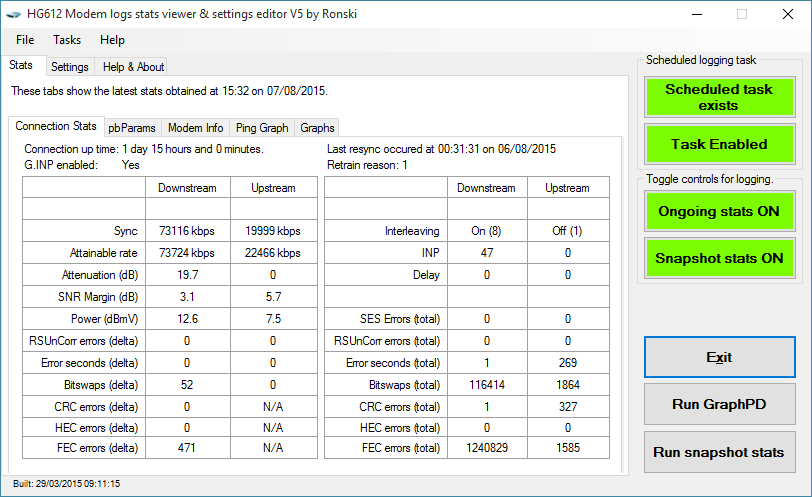Click downstream FEC errors total 1240829

point(487,448)
